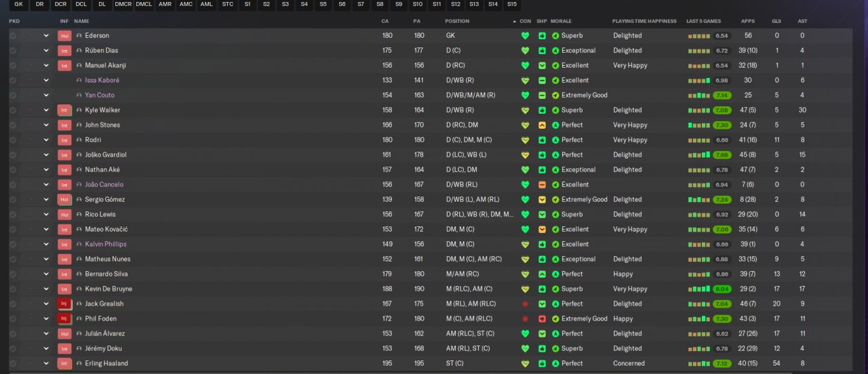Open position dropdown arrow for Jérémy Doku
The image size is (868, 374).
coord(46,348)
